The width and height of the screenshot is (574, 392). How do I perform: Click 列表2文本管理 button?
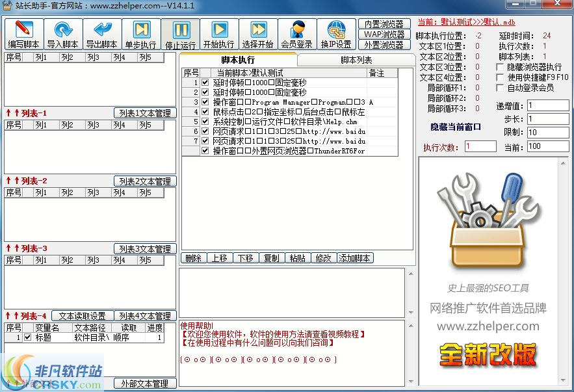click(x=145, y=181)
